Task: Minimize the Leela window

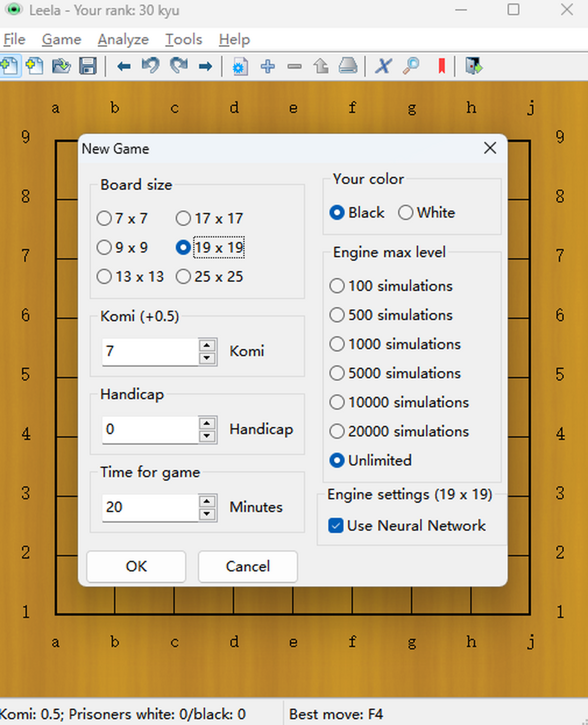Action: (461, 9)
